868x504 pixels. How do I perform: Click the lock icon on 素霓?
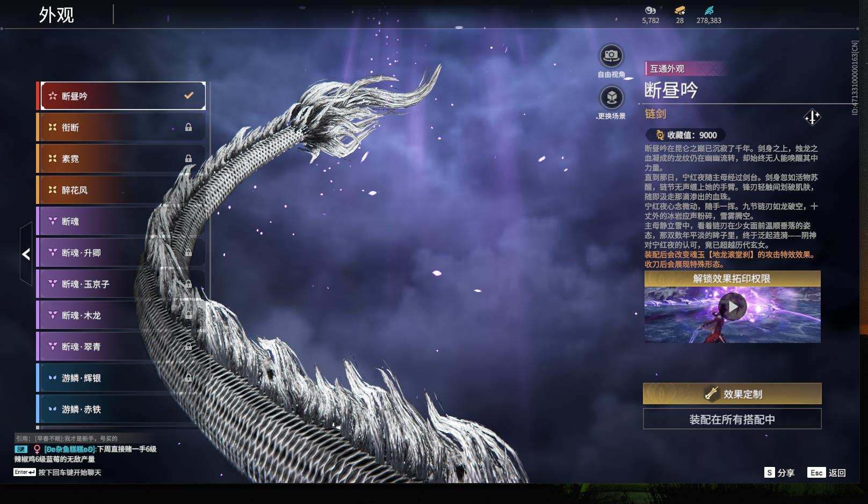189,158
